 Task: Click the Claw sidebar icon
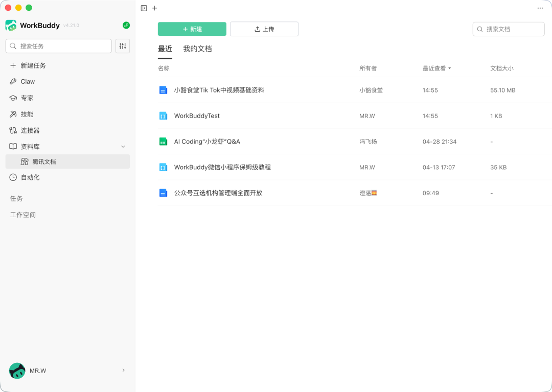(x=13, y=82)
